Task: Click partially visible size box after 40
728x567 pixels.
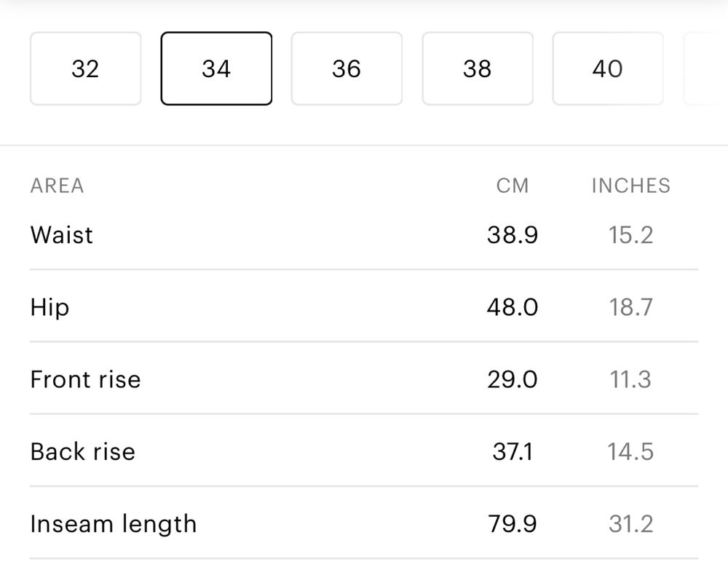Action: click(705, 68)
